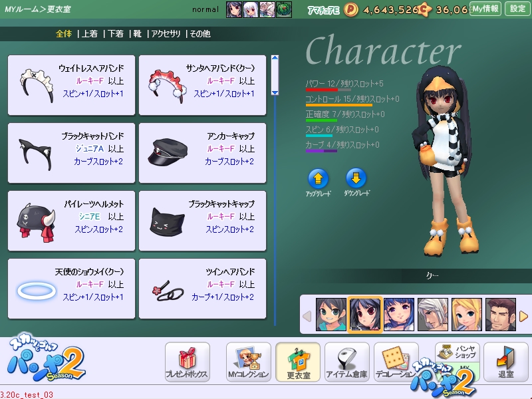
Task: Switch to the 上着 tab
Action: click(89, 33)
